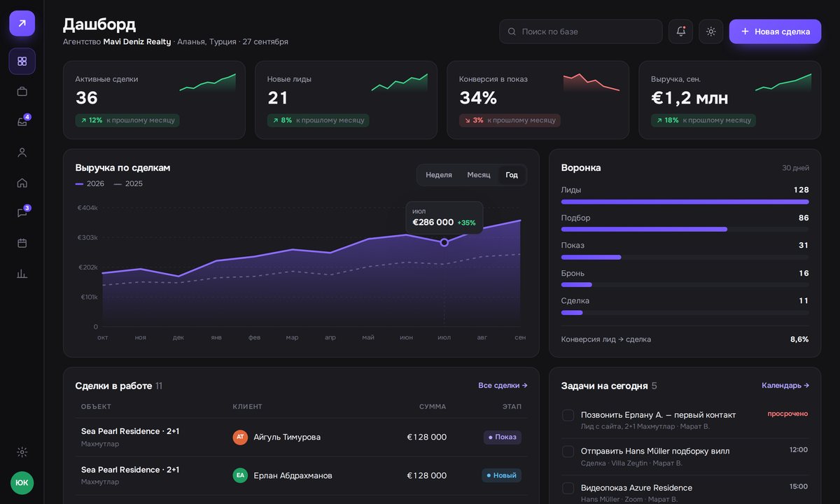Click the 12% change badge under Активные сделки
Image resolution: width=840 pixels, height=504 pixels.
click(127, 120)
